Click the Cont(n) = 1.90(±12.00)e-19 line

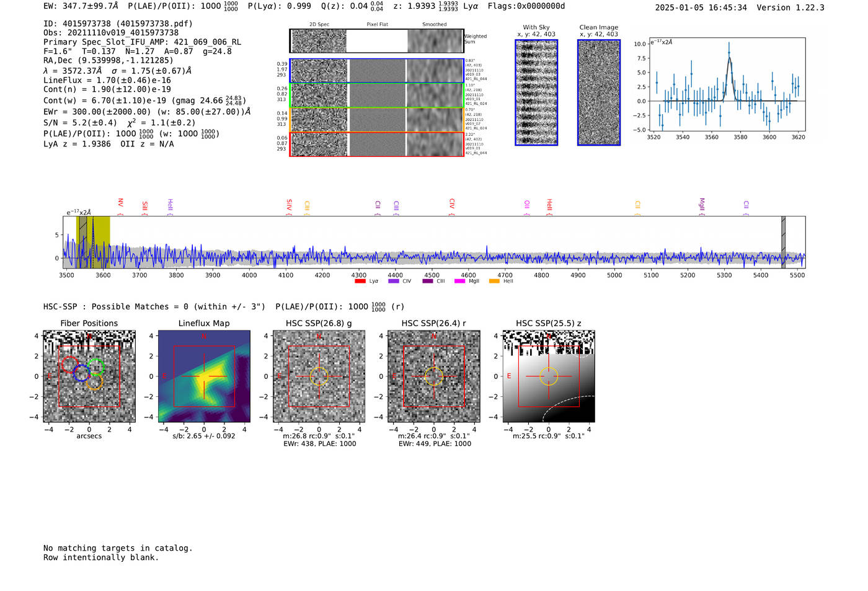pyautogui.click(x=107, y=89)
